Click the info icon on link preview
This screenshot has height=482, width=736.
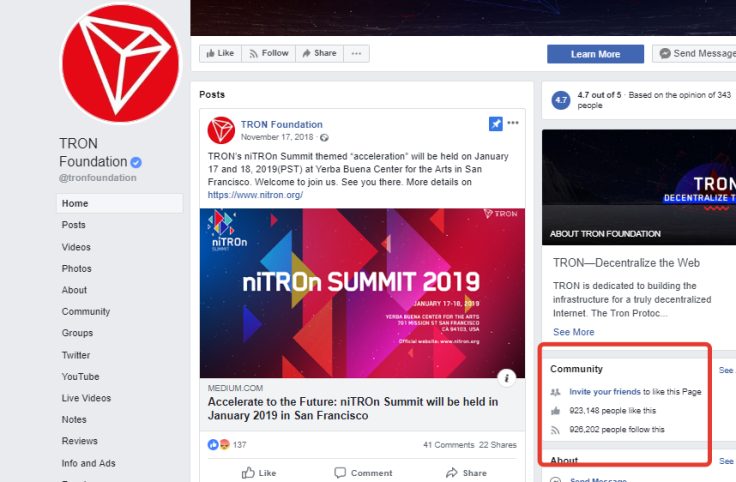coord(506,378)
